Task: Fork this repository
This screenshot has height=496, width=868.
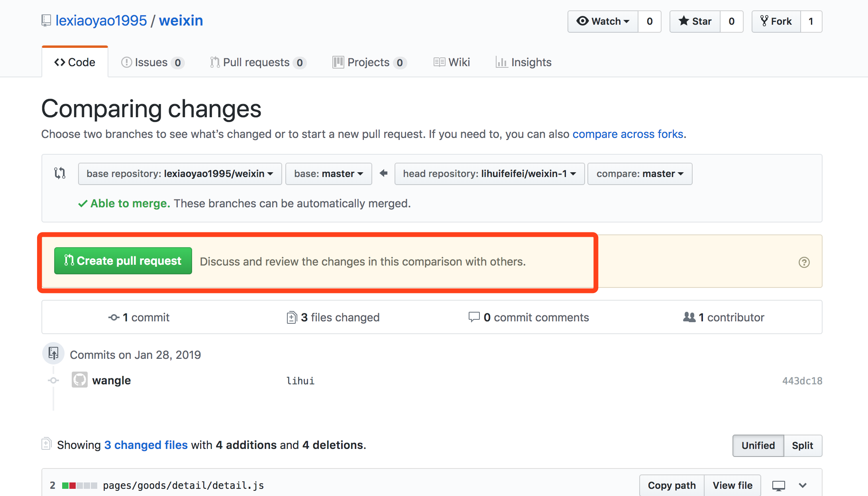Action: pyautogui.click(x=776, y=22)
